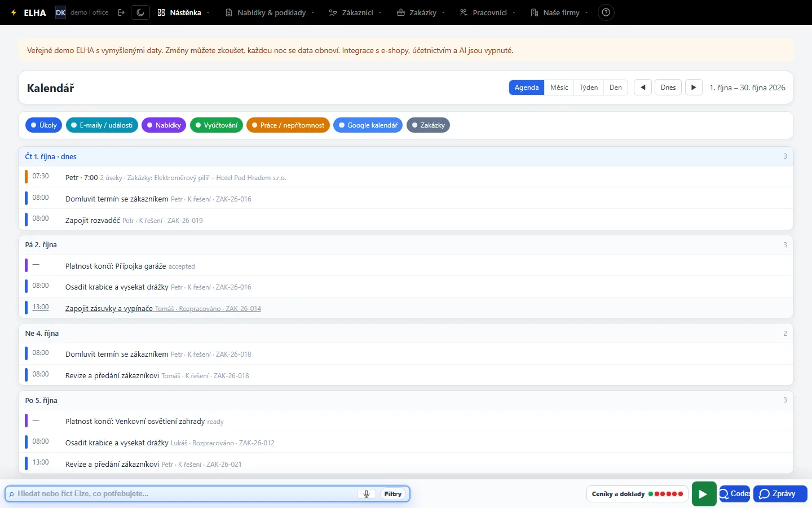Open "Platnost končí: Přípojka garáže" entry

tap(406, 266)
